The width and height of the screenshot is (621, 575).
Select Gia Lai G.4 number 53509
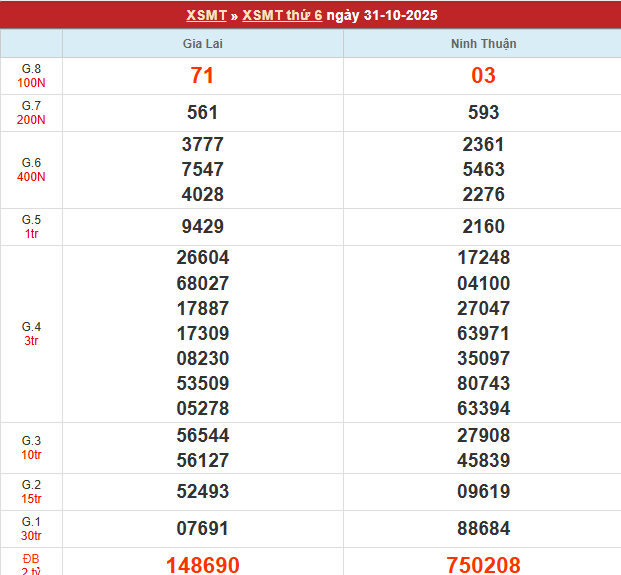point(202,383)
